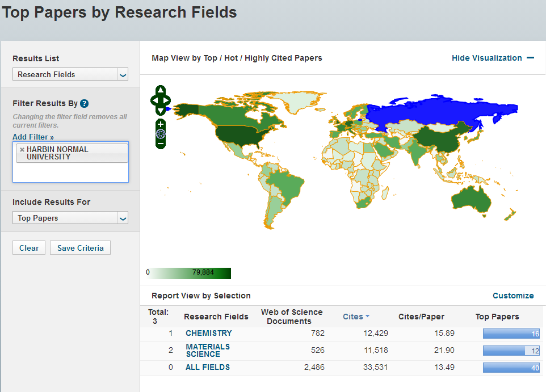Zoom out on the map

pos(161,144)
